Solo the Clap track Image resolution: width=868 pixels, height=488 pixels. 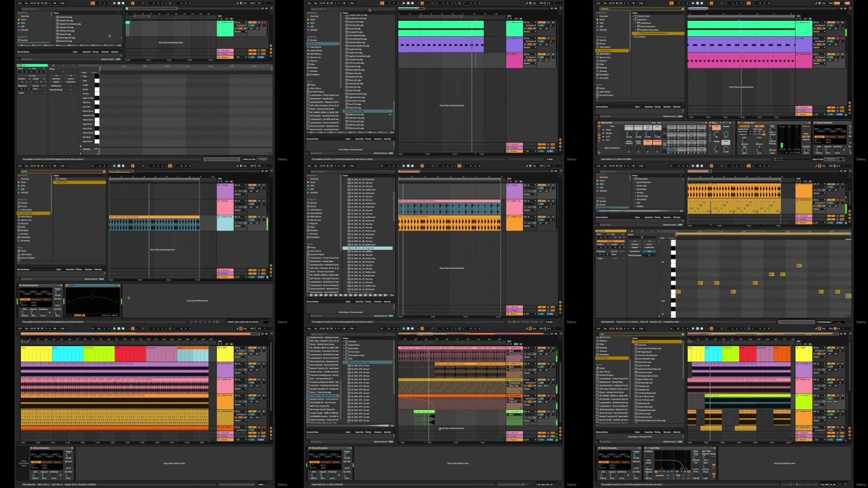pyautogui.click(x=838, y=38)
